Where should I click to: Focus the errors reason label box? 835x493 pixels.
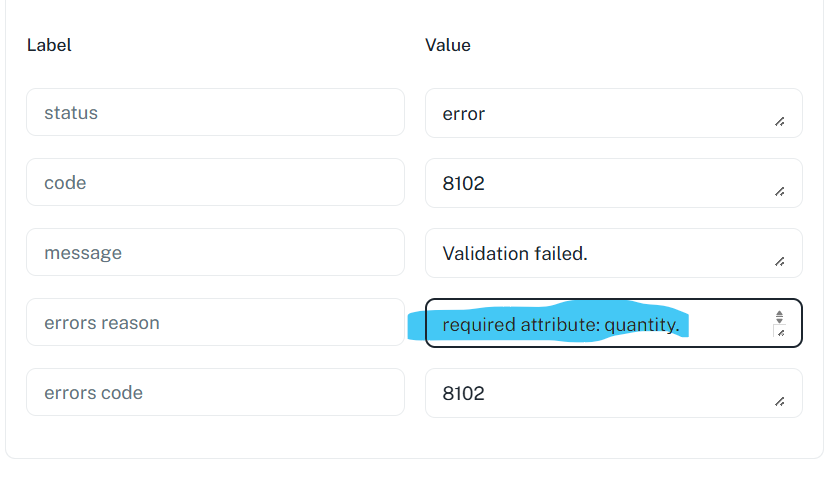click(x=215, y=322)
